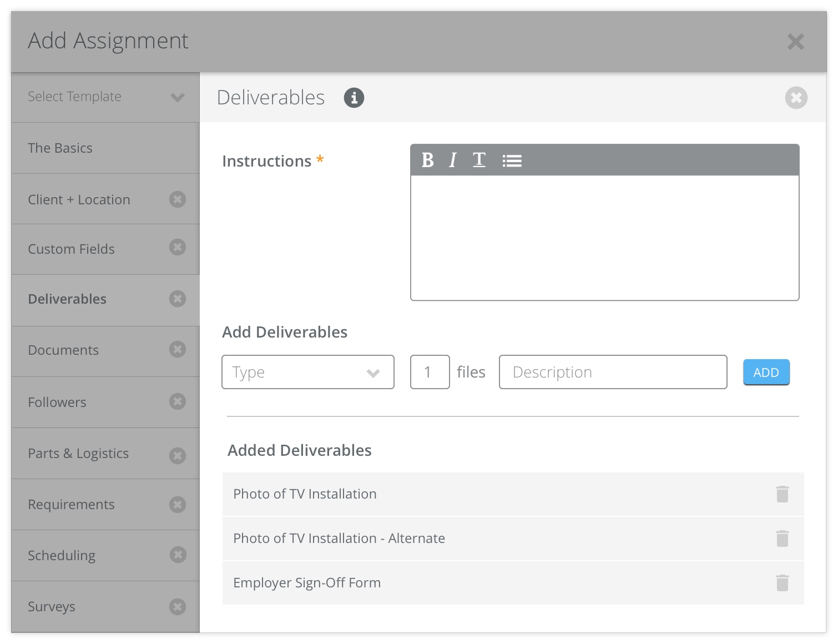
Task: Remove the Custom Fields section
Action: click(x=178, y=247)
